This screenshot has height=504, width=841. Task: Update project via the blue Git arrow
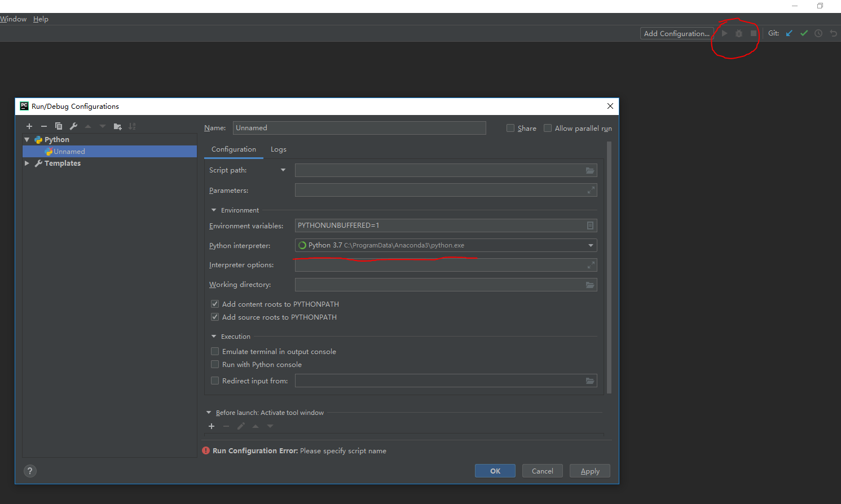click(x=789, y=33)
